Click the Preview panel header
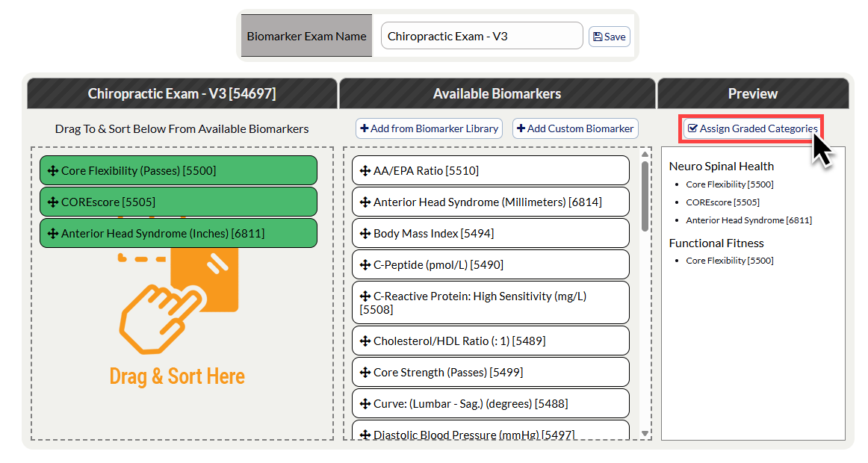 [753, 93]
